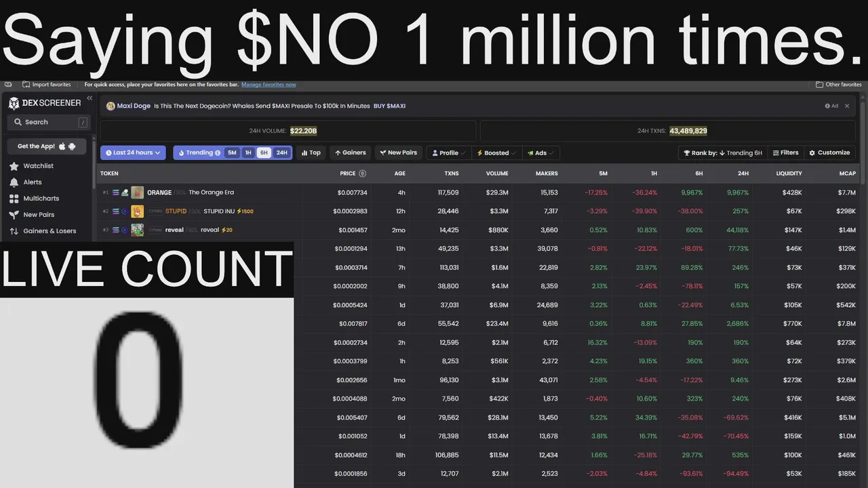Click the BUY $MAXI link

389,106
